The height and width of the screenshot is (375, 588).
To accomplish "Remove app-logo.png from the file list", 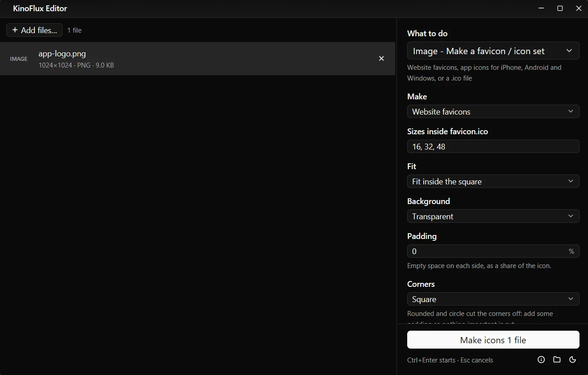I will [381, 59].
